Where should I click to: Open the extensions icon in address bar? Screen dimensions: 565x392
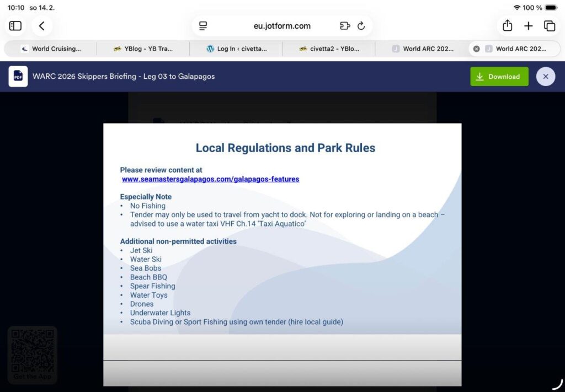pyautogui.click(x=345, y=26)
